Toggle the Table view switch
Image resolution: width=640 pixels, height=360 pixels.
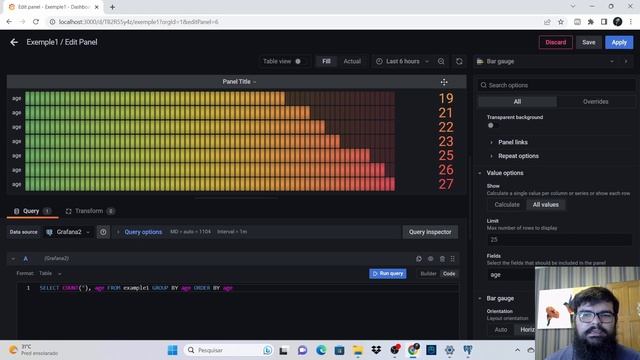tap(300, 61)
